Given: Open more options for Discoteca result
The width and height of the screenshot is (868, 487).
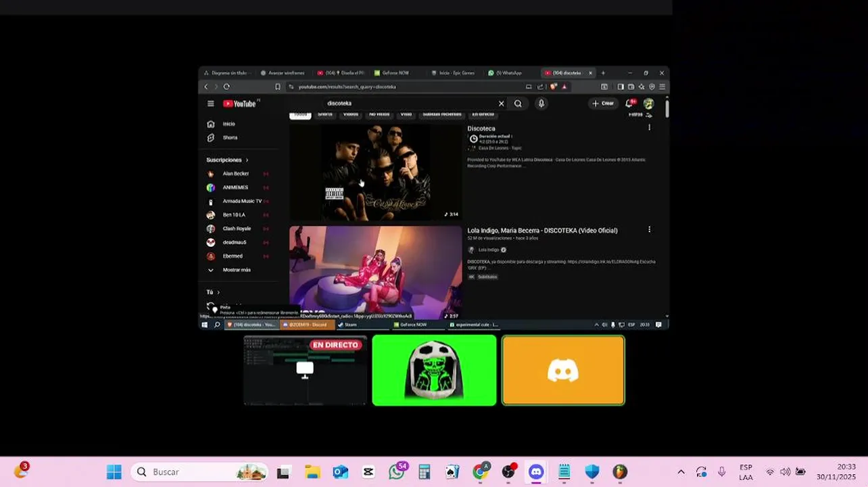Looking at the screenshot, I should point(649,127).
